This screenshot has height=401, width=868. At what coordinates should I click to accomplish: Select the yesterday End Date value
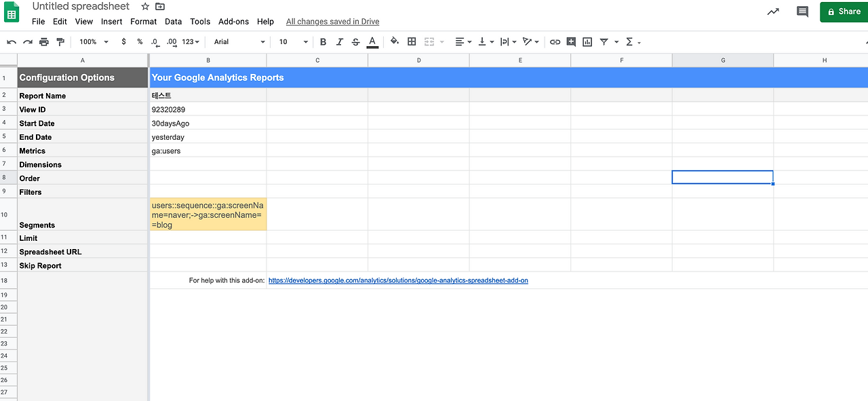pos(208,137)
